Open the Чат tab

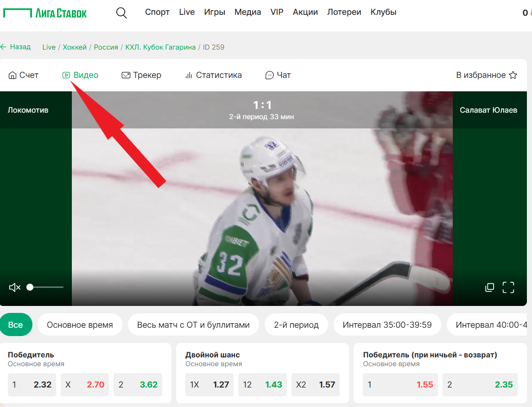pos(278,75)
